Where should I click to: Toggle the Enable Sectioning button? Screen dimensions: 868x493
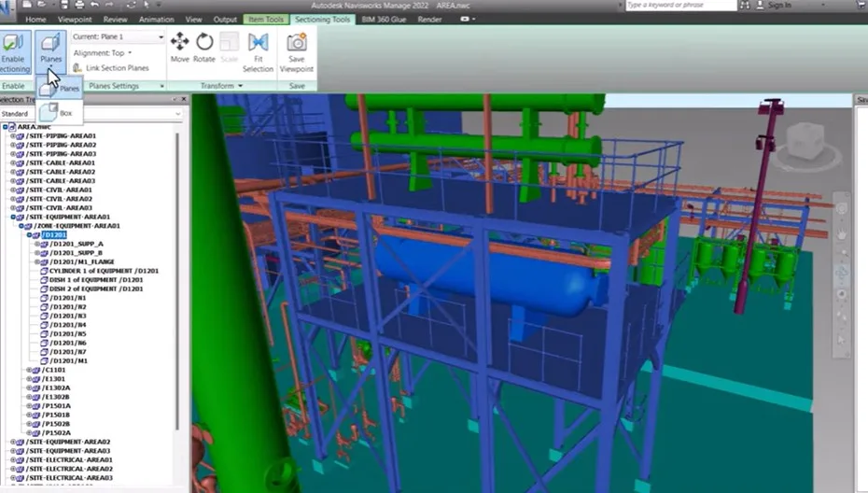(14, 52)
